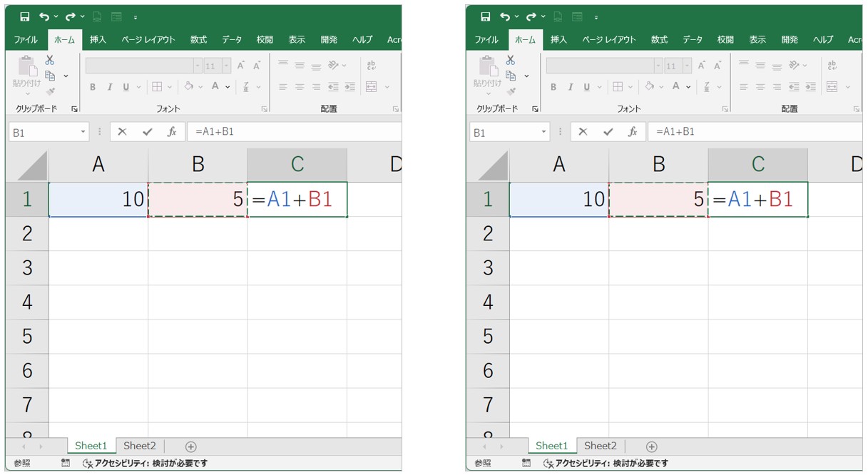Open Undo history dropdown in left window
868x475 pixels.
pyautogui.click(x=57, y=16)
